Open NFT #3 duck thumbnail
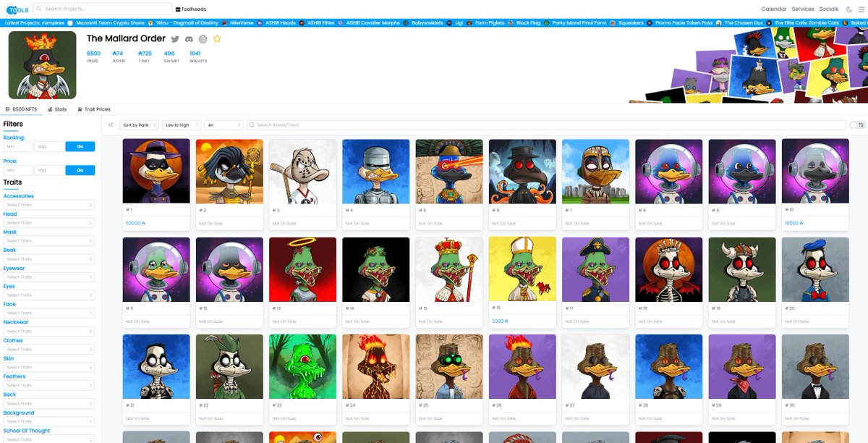868x443 pixels. [x=303, y=171]
